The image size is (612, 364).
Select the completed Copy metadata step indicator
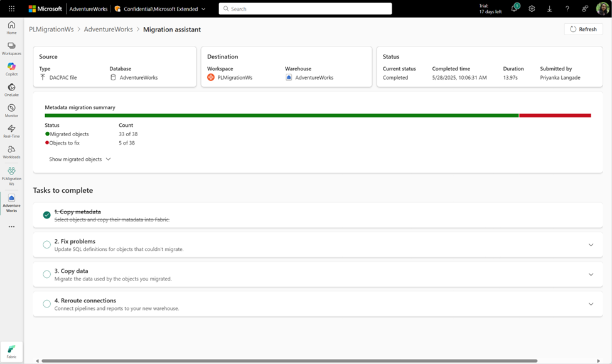[46, 215]
